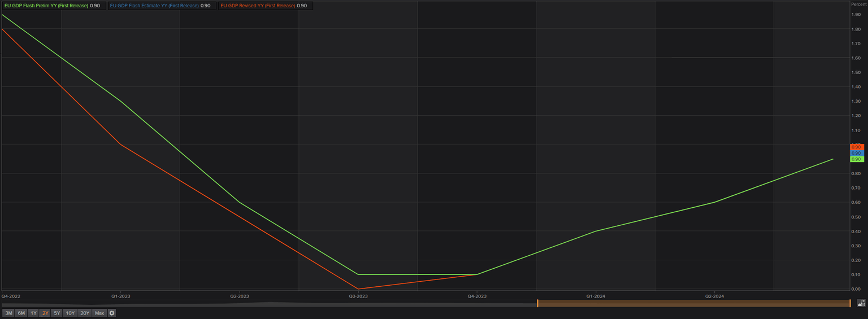868x319 pixels.
Task: Select the 3M time range
Action: click(8, 313)
